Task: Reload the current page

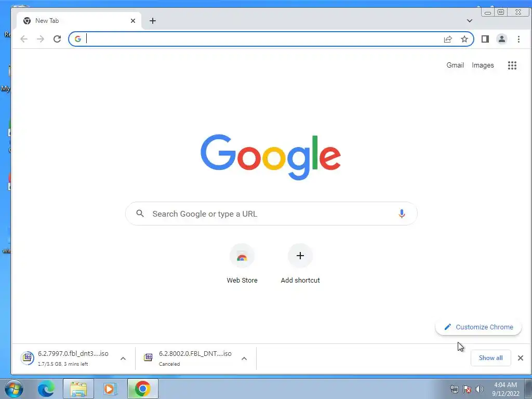Action: pos(57,39)
